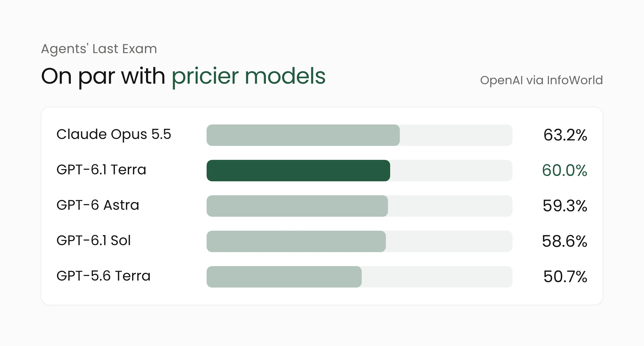Screen dimensions: 644x346
Task: Select the GPT-6.1 Sol label
Action: (93, 241)
